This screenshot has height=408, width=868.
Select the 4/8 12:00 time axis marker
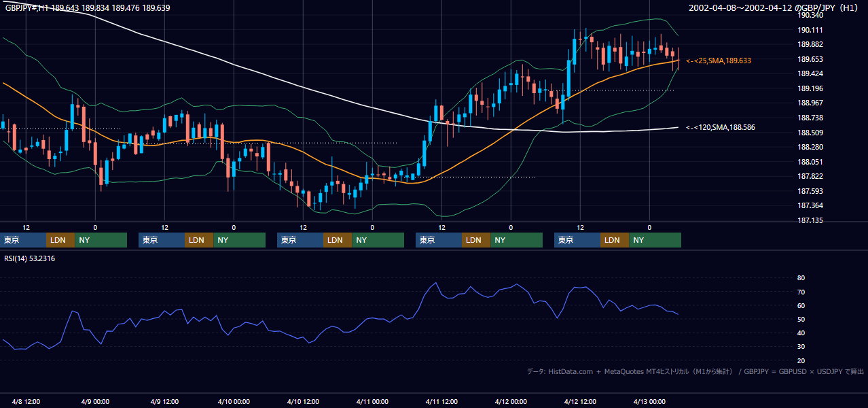(x=26, y=402)
